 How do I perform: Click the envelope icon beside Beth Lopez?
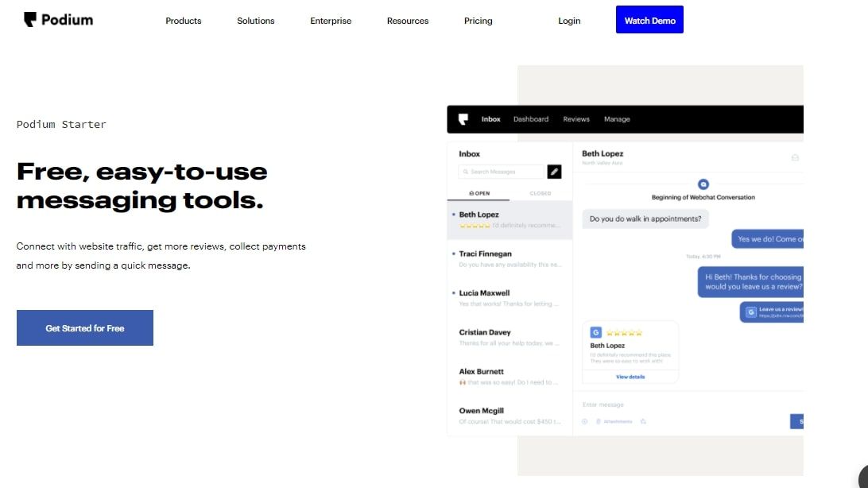coord(794,157)
